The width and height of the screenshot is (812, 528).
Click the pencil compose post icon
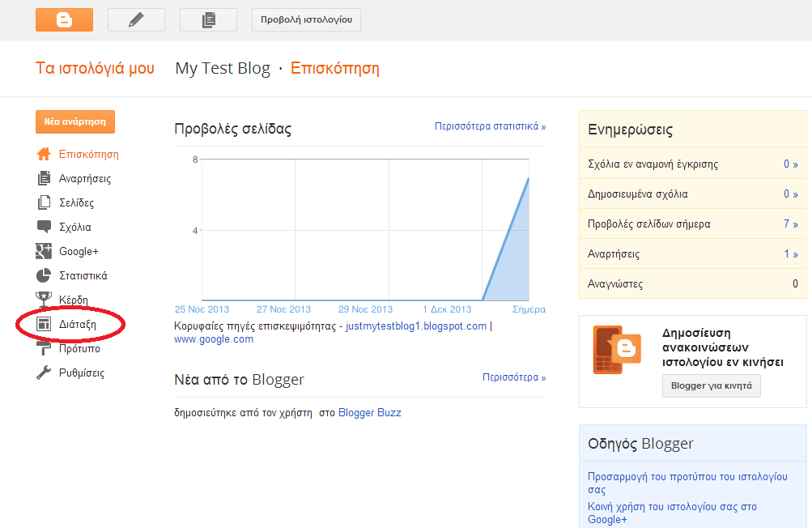click(136, 19)
